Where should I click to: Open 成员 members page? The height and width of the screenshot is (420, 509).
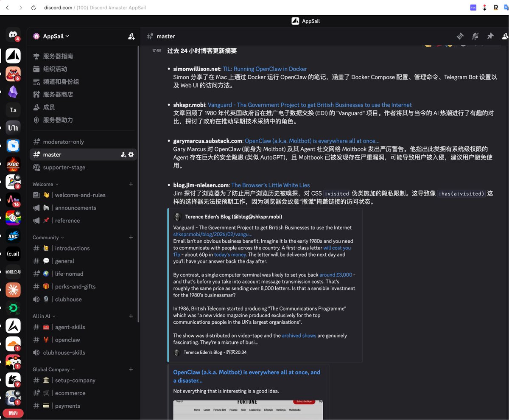tap(83, 107)
